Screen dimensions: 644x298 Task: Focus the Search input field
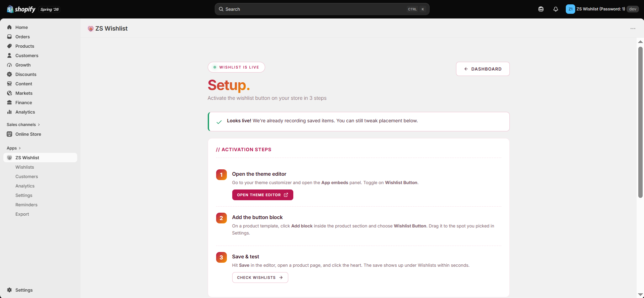[322, 9]
